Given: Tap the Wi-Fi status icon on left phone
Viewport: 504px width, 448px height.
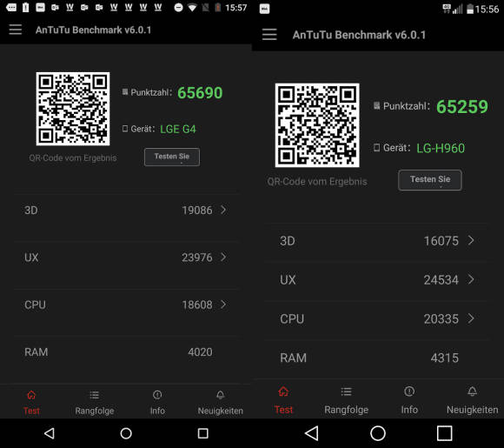Looking at the screenshot, I should (x=192, y=8).
